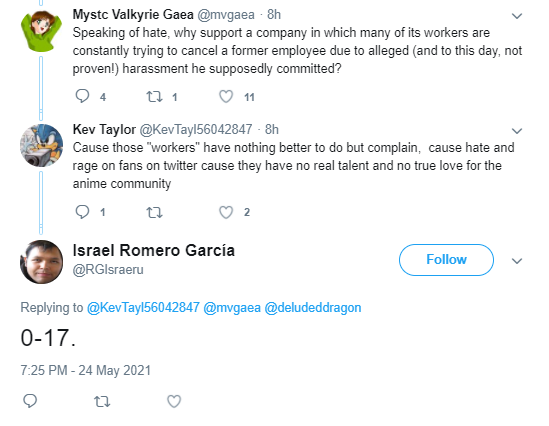
Task: Open the 7:25 PM - 24 May 2021 timestamp
Action: tap(85, 370)
